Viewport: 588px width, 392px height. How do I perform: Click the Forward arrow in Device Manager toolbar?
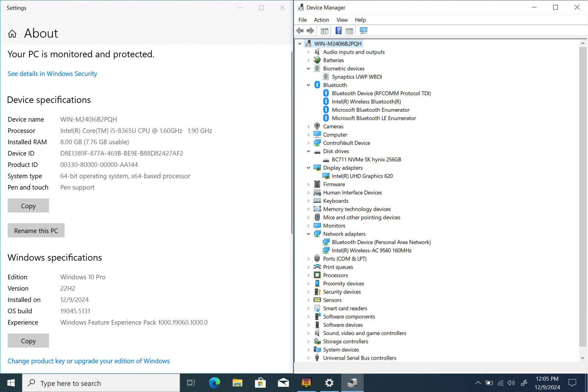pyautogui.click(x=311, y=31)
